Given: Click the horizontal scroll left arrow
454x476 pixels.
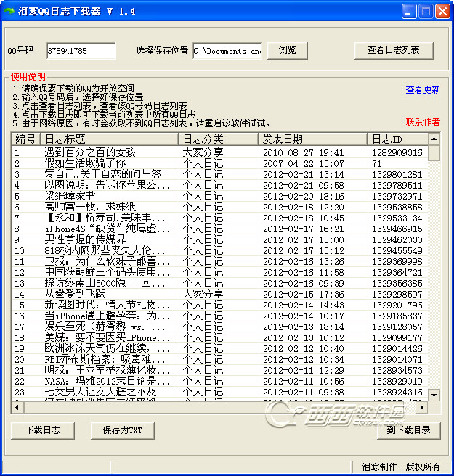Looking at the screenshot, I should pyautogui.click(x=17, y=407).
